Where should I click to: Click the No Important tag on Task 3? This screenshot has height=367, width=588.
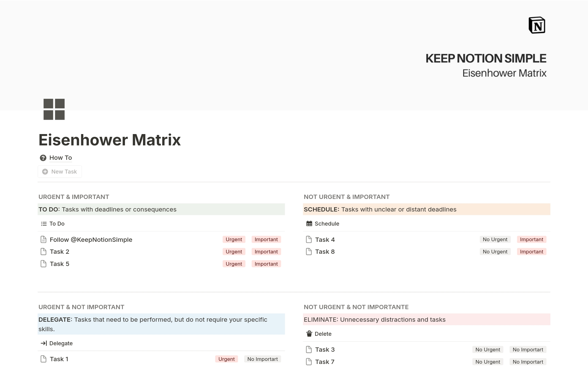[x=528, y=350]
